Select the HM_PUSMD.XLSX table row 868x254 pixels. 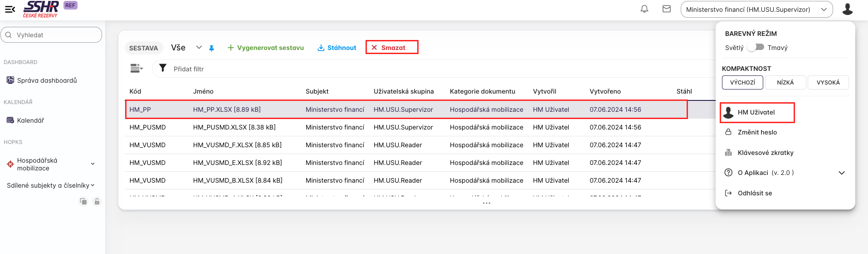tap(234, 127)
